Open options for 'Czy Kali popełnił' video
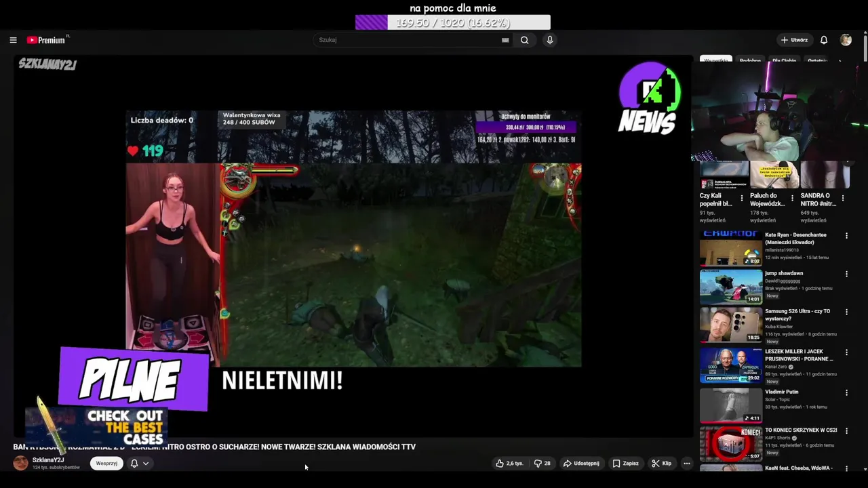This screenshot has width=868, height=488. click(x=742, y=199)
